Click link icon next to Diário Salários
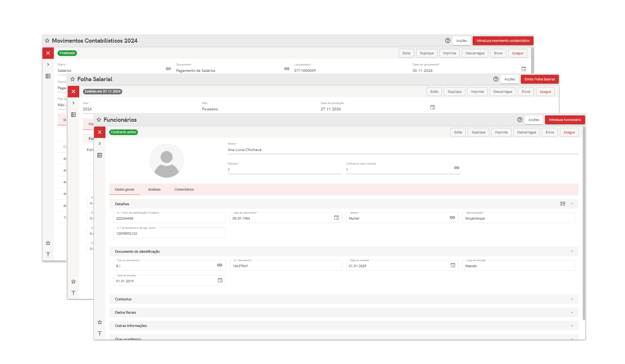Viewport: 625px width, 364px height. pyautogui.click(x=168, y=69)
